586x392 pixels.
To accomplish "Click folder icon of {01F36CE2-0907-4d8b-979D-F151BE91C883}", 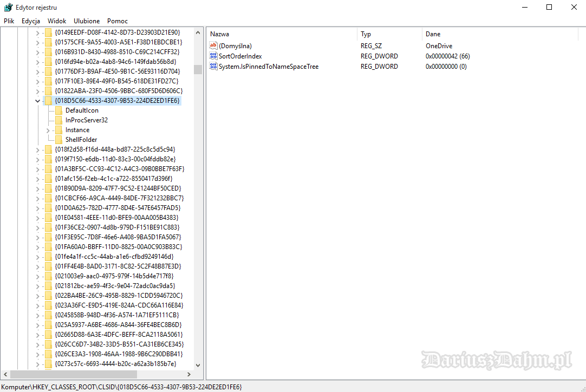I will pos(48,227).
